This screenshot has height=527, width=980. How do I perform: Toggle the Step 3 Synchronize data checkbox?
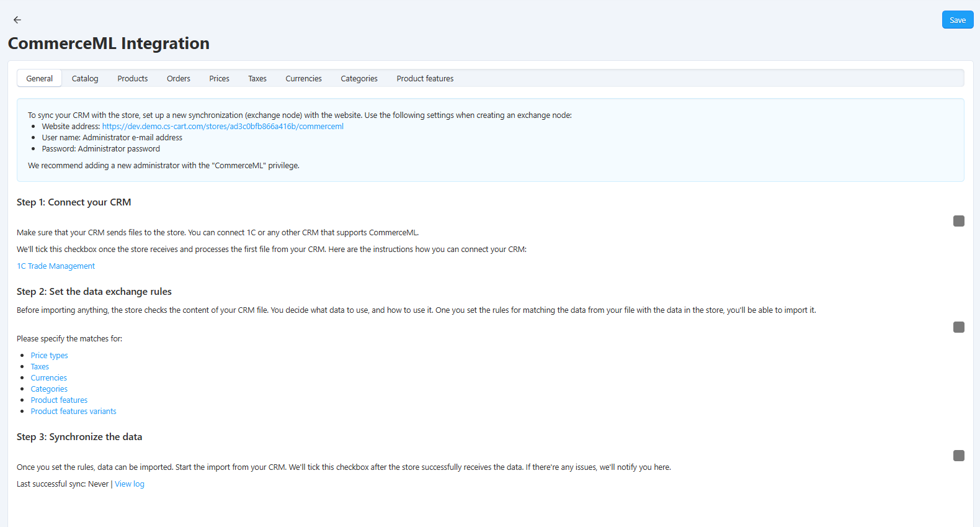[959, 456]
